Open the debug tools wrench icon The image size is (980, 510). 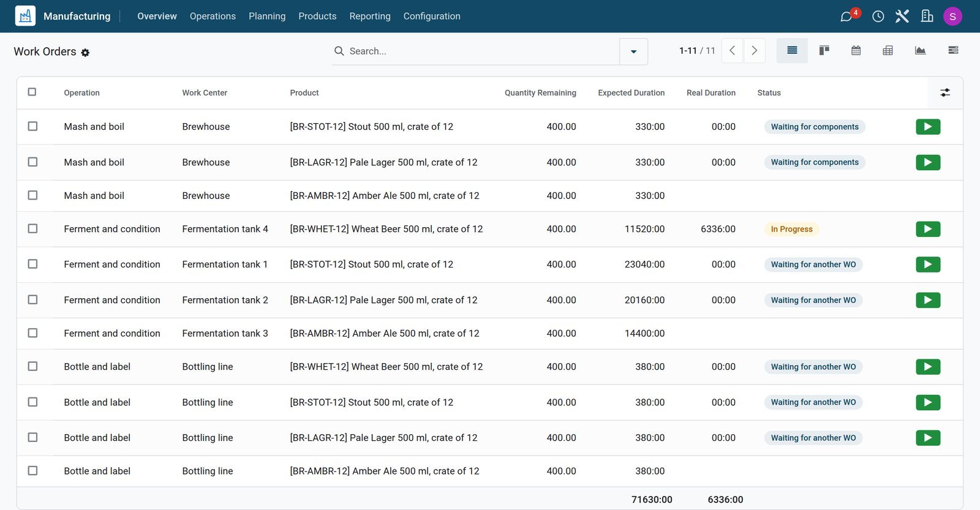pyautogui.click(x=902, y=17)
